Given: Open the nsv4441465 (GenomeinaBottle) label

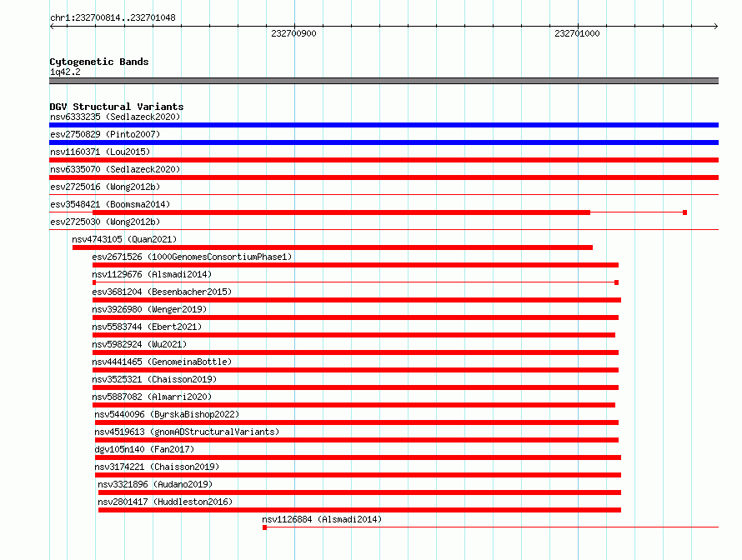Looking at the screenshot, I should [162, 362].
